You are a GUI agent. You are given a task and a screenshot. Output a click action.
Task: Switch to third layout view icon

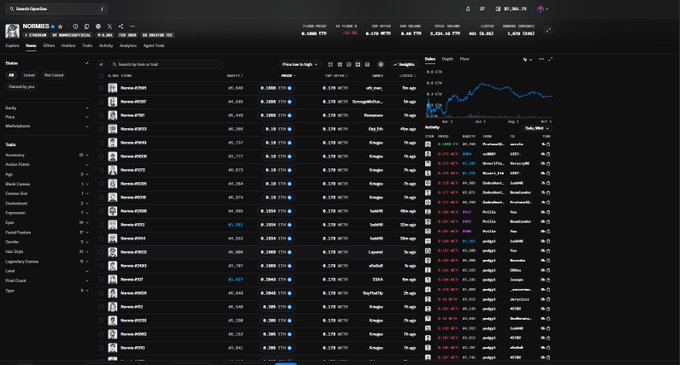coord(349,64)
